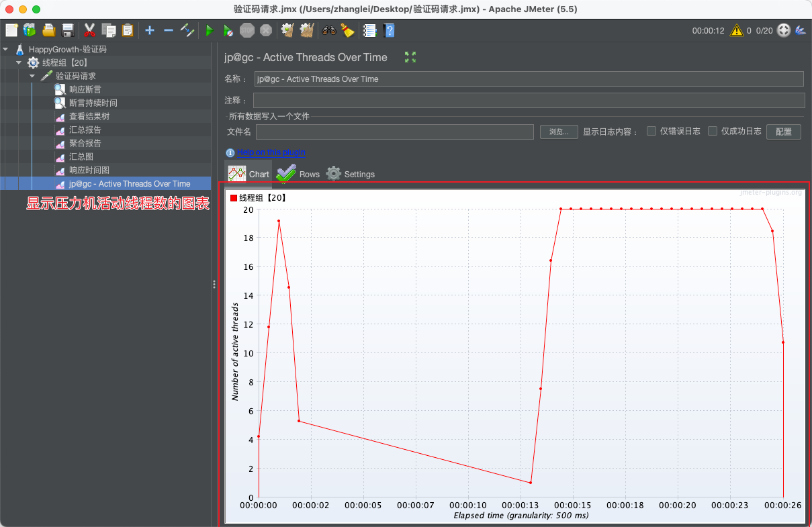Viewport: 812px width, 527px height.
Task: Select the HappyGrowth-验证码 test plan
Action: click(67, 49)
